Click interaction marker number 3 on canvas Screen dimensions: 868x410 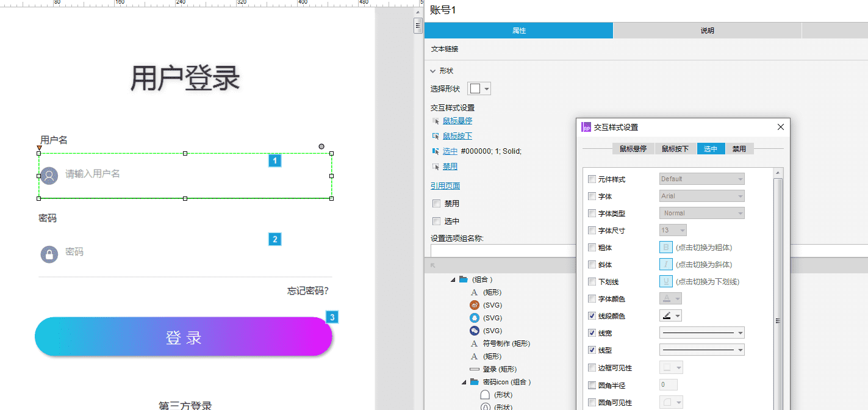[332, 317]
